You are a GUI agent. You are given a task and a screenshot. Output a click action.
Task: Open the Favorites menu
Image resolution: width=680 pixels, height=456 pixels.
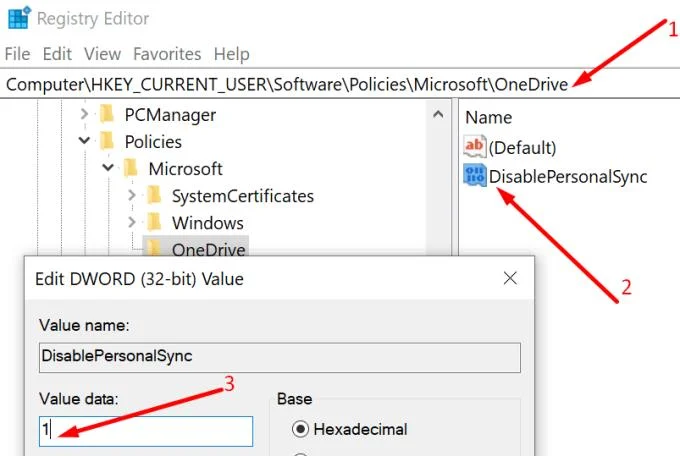[167, 54]
